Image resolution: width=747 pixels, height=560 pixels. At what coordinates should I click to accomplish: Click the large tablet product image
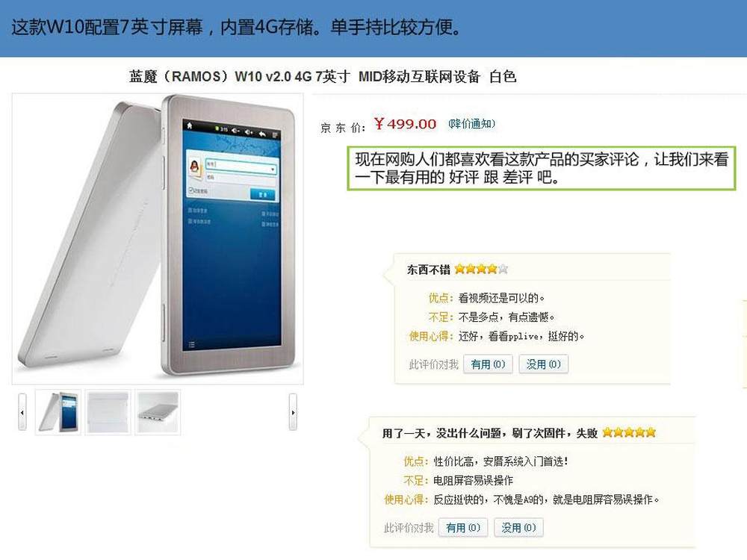(158, 239)
